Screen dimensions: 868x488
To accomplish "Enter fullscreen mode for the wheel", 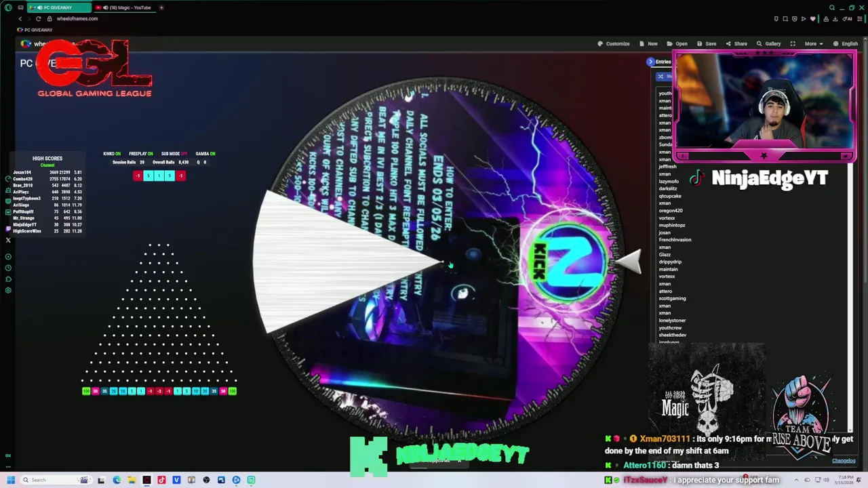I will pos(793,43).
